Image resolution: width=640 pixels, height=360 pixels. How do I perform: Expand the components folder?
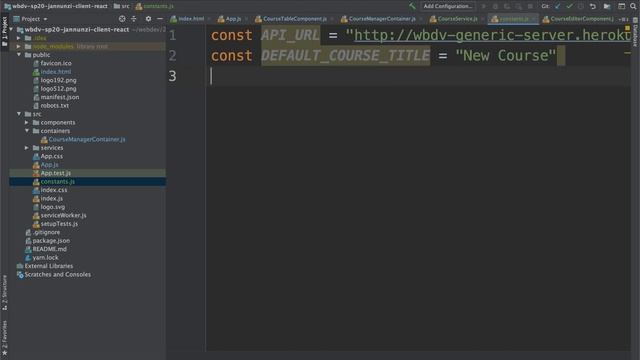click(x=27, y=122)
